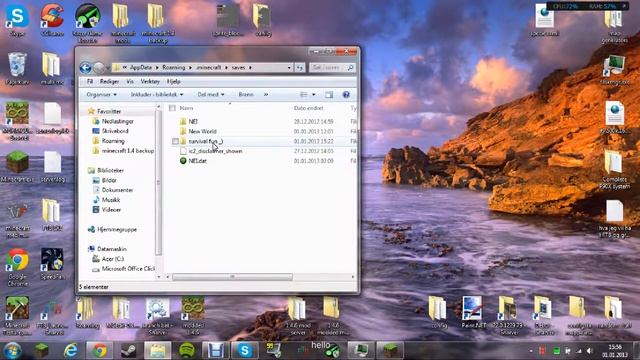The height and width of the screenshot is (360, 640).
Task: Click the Brenn toolbar button
Action: click(x=246, y=95)
